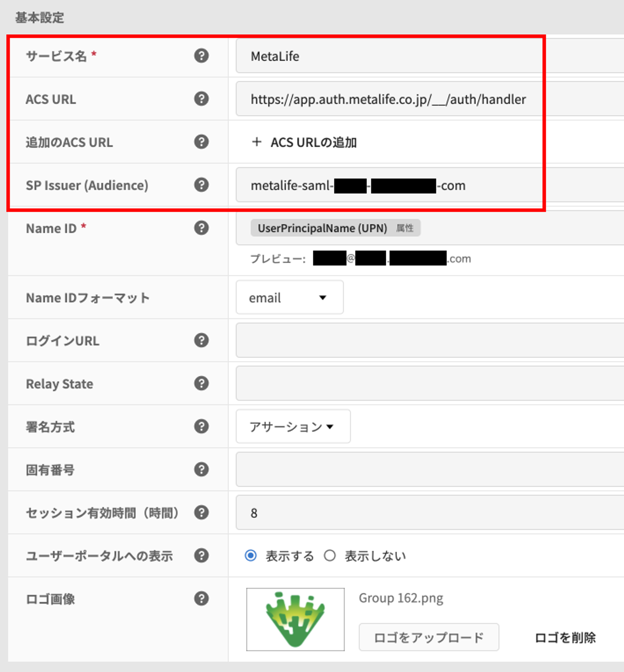Click the ロゴを削除 link

[x=565, y=637]
